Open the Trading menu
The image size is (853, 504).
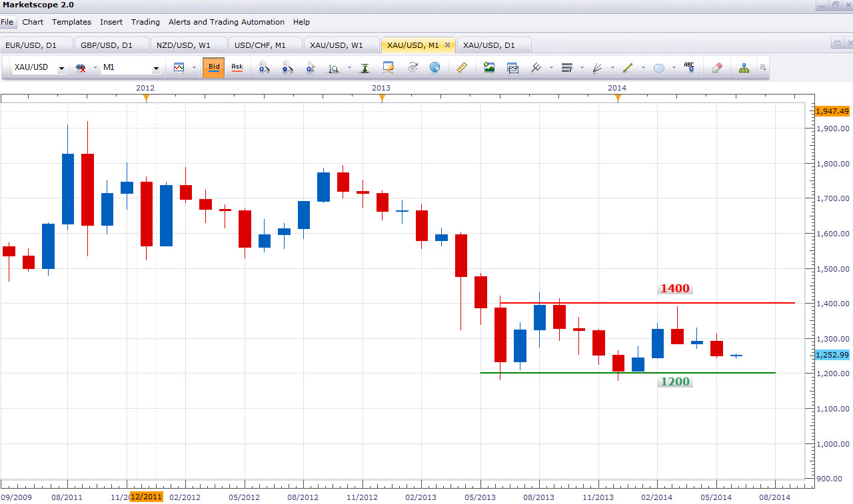[x=145, y=22]
